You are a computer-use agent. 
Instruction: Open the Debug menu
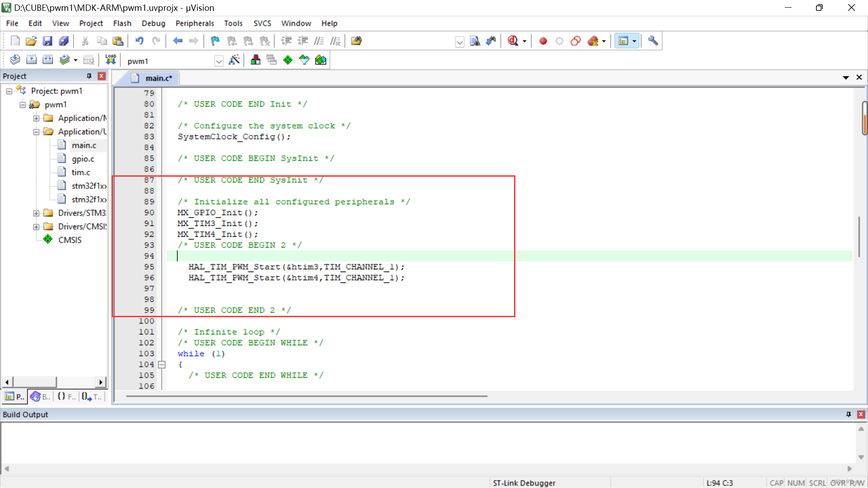153,23
